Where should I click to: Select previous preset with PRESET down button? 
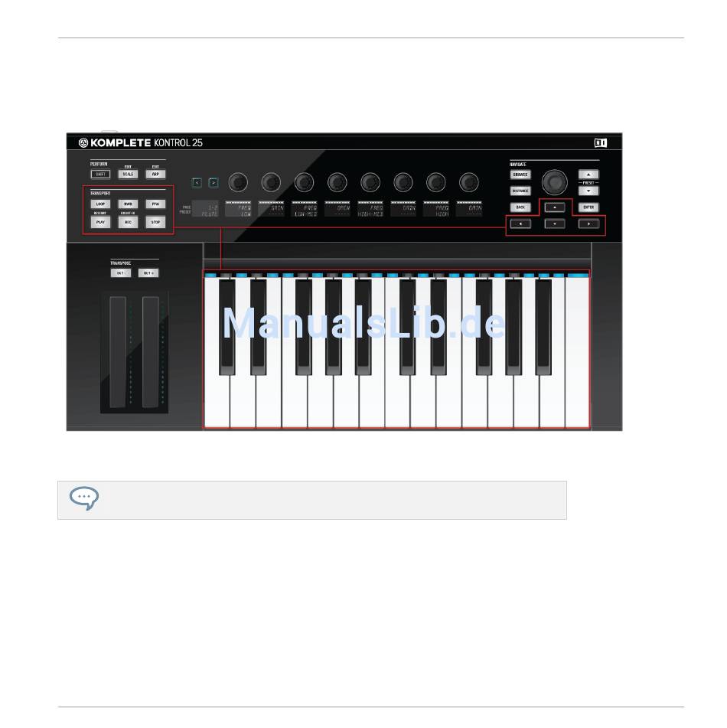click(x=588, y=191)
